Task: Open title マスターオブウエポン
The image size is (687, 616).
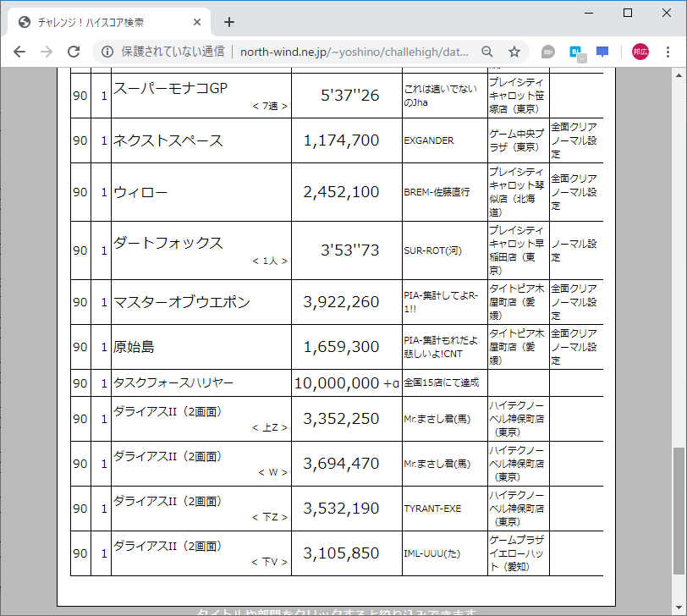Action: pyautogui.click(x=182, y=302)
